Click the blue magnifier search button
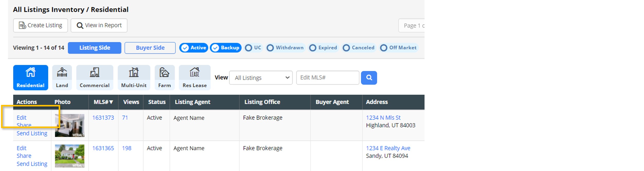The image size is (644, 171). [369, 78]
